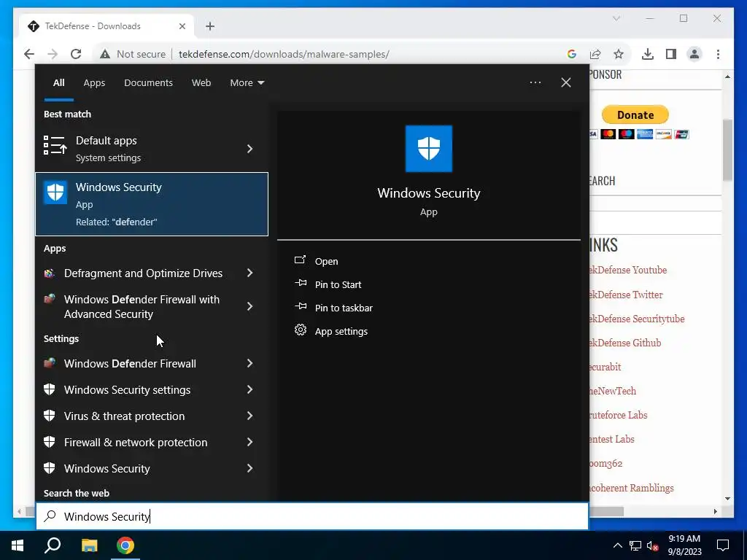Image resolution: width=747 pixels, height=560 pixels.
Task: Open a new Chrome tab with plus
Action: point(210,26)
